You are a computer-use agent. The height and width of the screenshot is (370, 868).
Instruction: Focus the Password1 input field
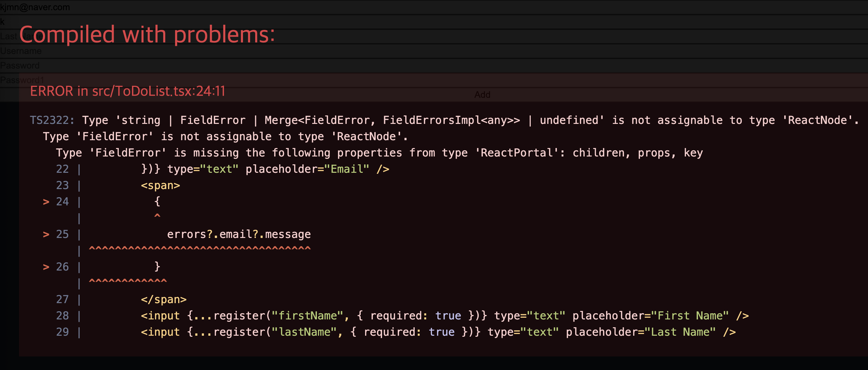click(434, 80)
